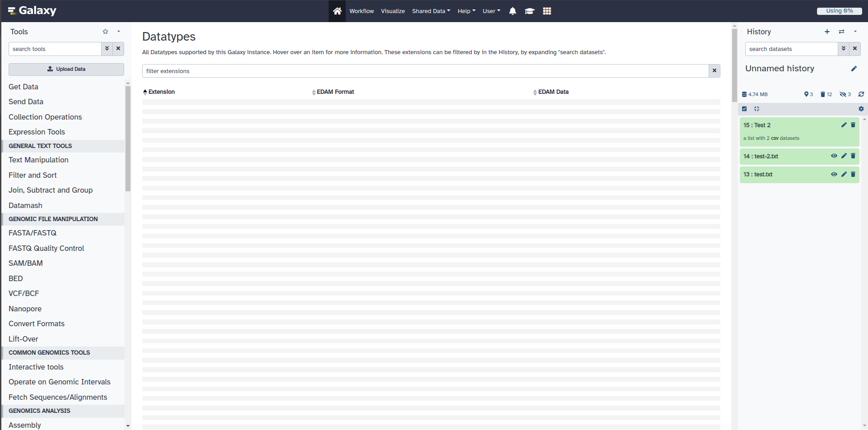Open the Visualize menu item

coord(393,11)
